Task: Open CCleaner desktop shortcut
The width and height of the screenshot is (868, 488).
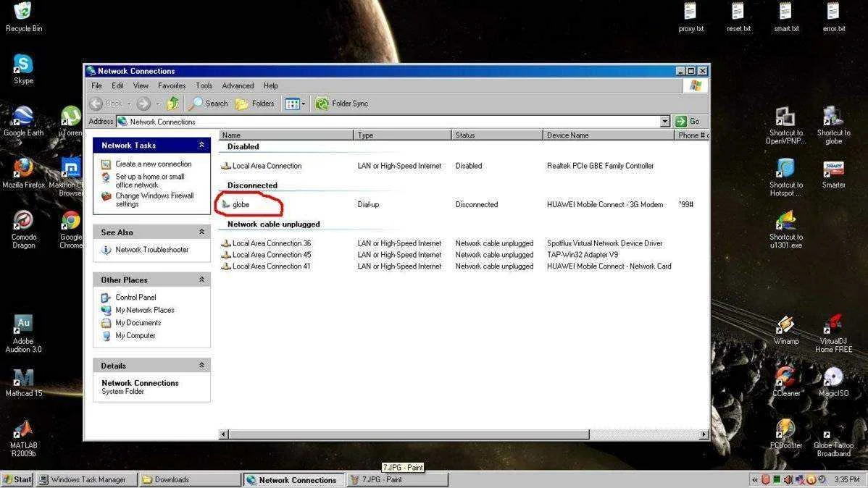Action: pos(785,382)
